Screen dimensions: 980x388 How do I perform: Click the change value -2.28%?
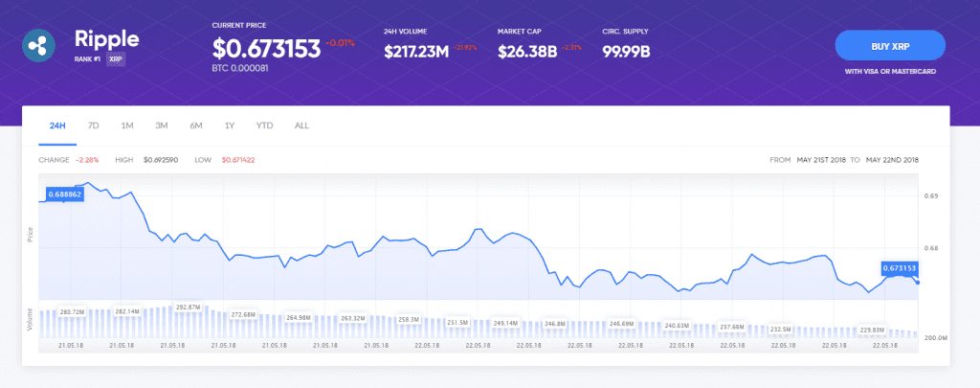pyautogui.click(x=87, y=160)
